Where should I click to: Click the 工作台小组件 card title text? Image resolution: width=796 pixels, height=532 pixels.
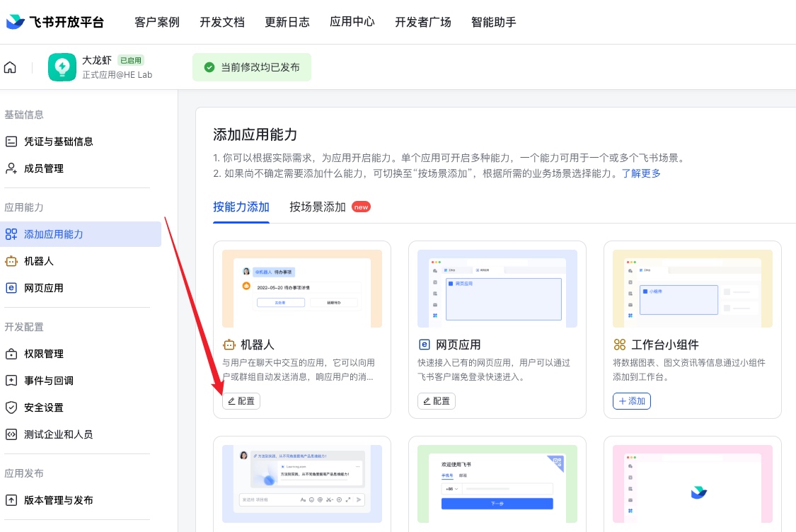(x=665, y=345)
